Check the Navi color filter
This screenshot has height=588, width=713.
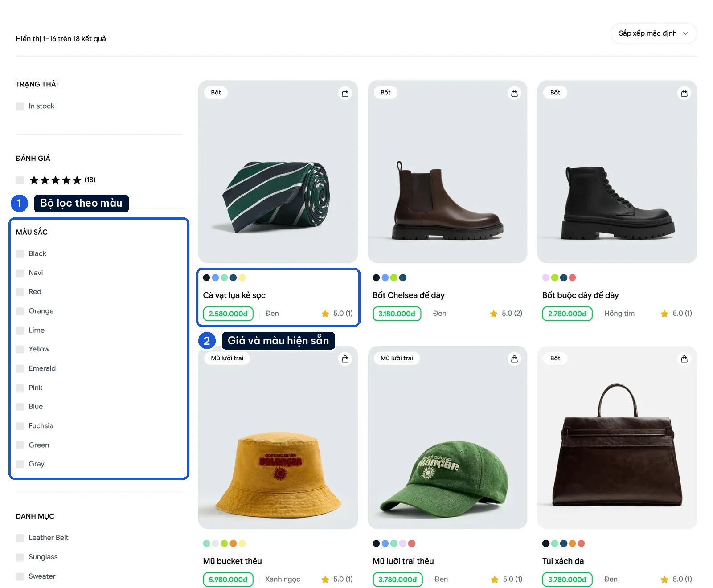click(x=20, y=273)
